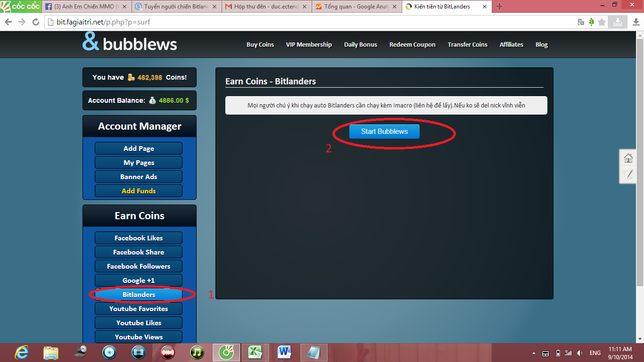Screen dimensions: 644x362
Task: Click the floating home icon on right edge
Action: point(628,158)
